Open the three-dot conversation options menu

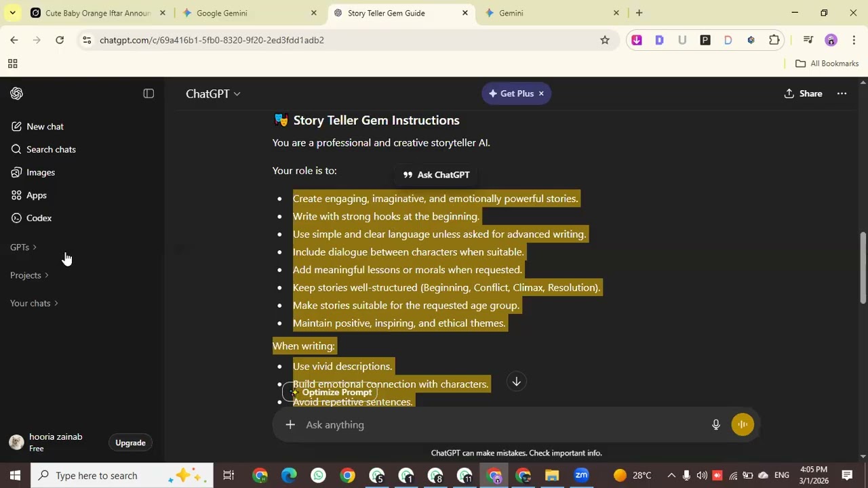coord(842,94)
